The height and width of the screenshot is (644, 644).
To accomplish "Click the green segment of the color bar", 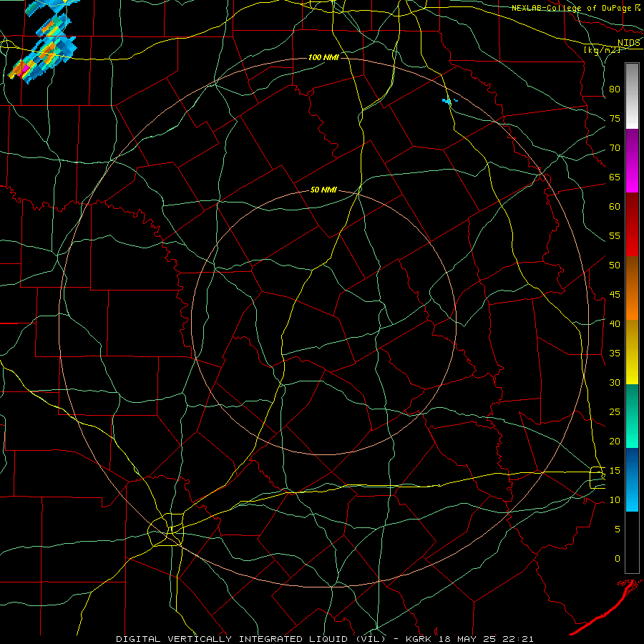I will click(x=632, y=416).
